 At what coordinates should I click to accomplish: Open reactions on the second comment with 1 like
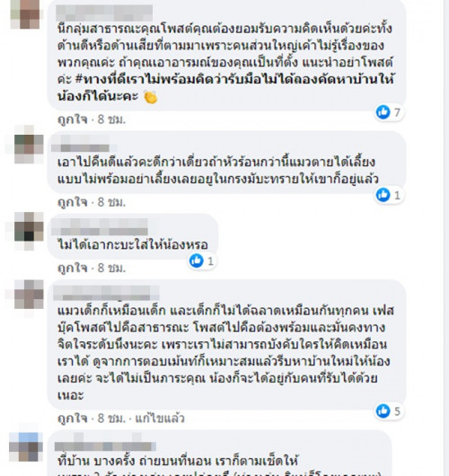[389, 195]
